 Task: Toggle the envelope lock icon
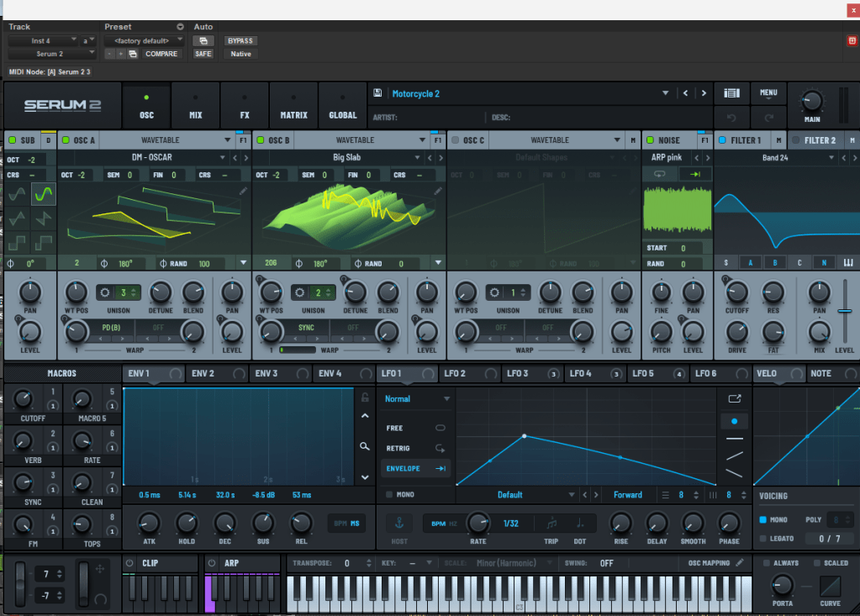click(x=364, y=398)
